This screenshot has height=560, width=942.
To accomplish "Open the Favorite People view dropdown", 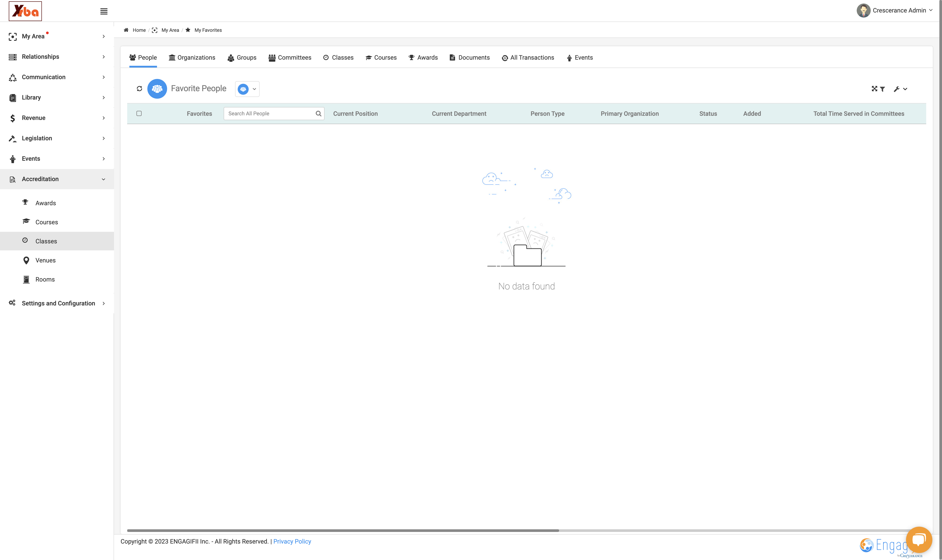I will pyautogui.click(x=247, y=89).
